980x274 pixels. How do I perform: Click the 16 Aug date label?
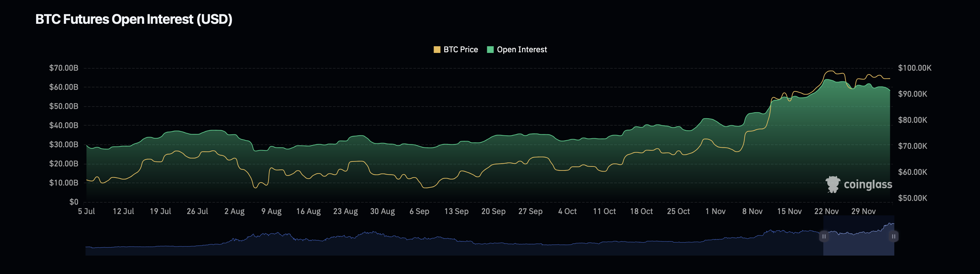click(x=309, y=212)
